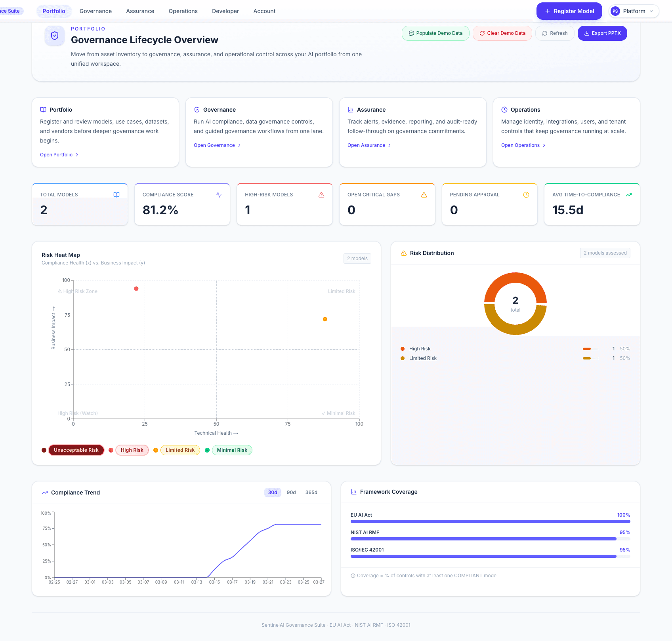672x641 pixels.
Task: Click the book icon on Portfolio card
Action: tap(43, 110)
